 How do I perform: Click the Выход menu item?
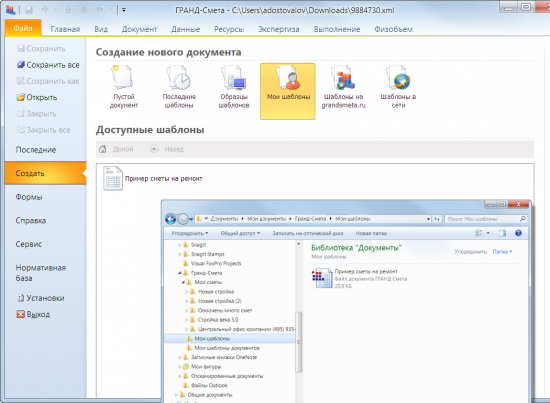tap(33, 314)
